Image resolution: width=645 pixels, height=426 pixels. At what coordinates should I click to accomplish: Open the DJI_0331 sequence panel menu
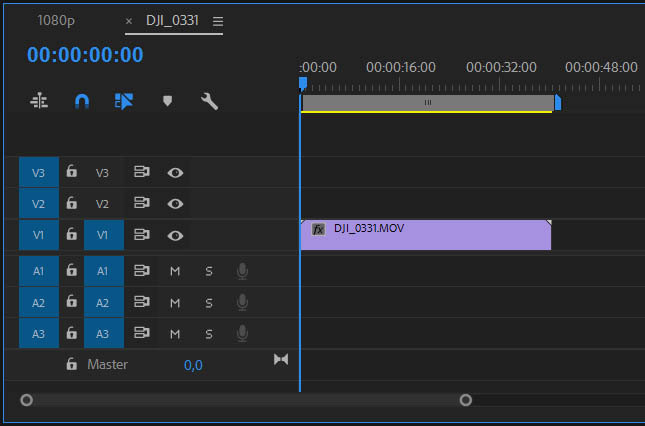click(x=218, y=21)
